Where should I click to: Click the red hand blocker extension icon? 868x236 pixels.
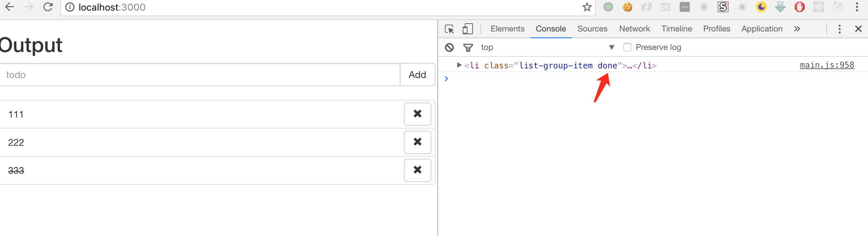(799, 7)
